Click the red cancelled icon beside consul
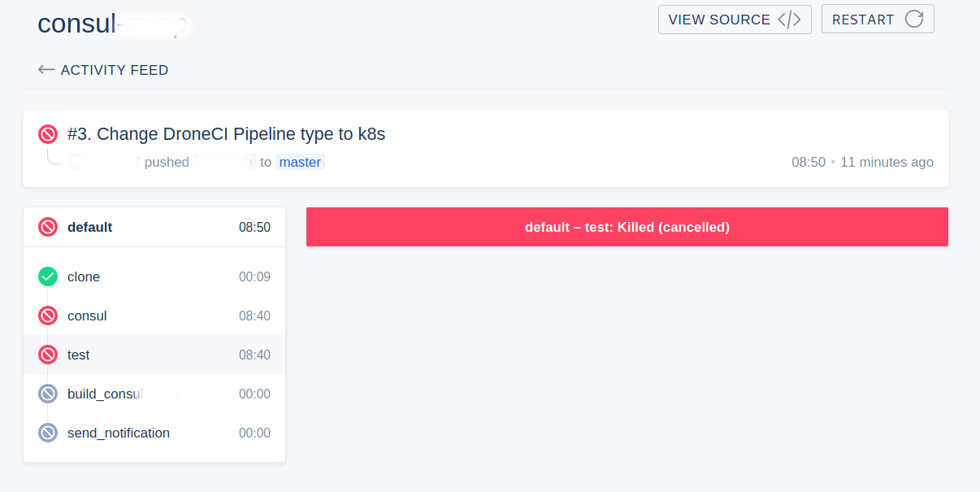Image resolution: width=980 pixels, height=492 pixels. (x=48, y=316)
